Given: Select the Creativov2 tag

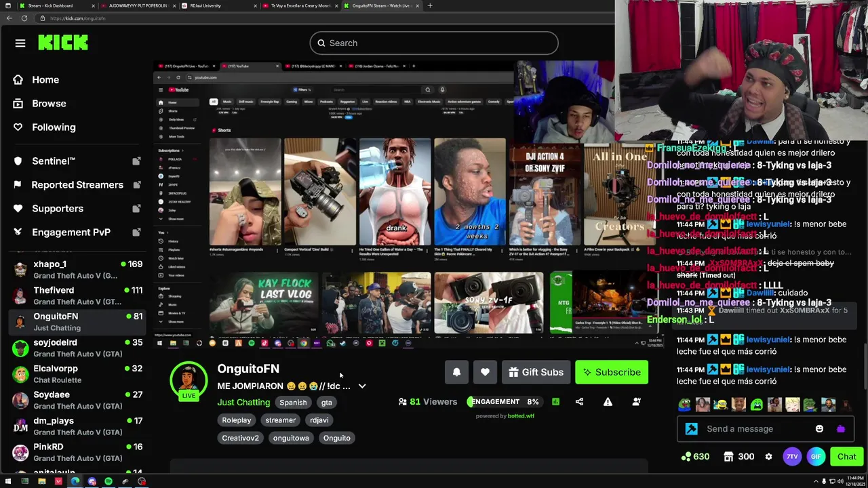Looking at the screenshot, I should point(240,438).
